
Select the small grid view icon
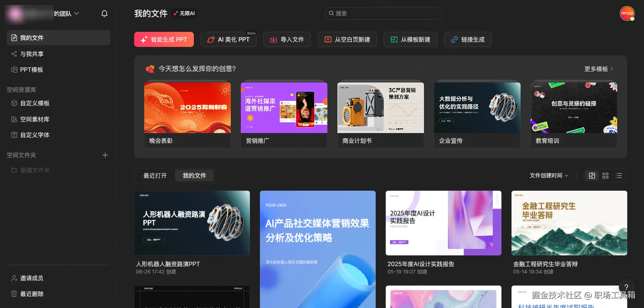[605, 176]
